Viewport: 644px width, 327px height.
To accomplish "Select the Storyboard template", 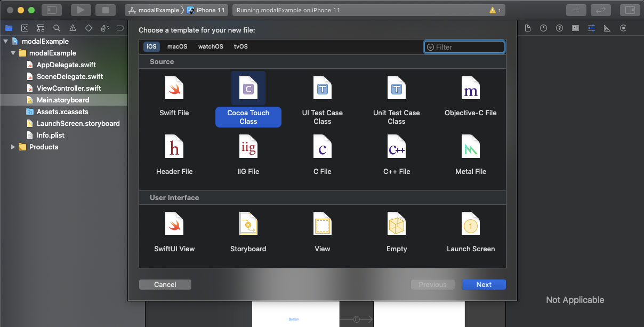I will click(x=248, y=232).
